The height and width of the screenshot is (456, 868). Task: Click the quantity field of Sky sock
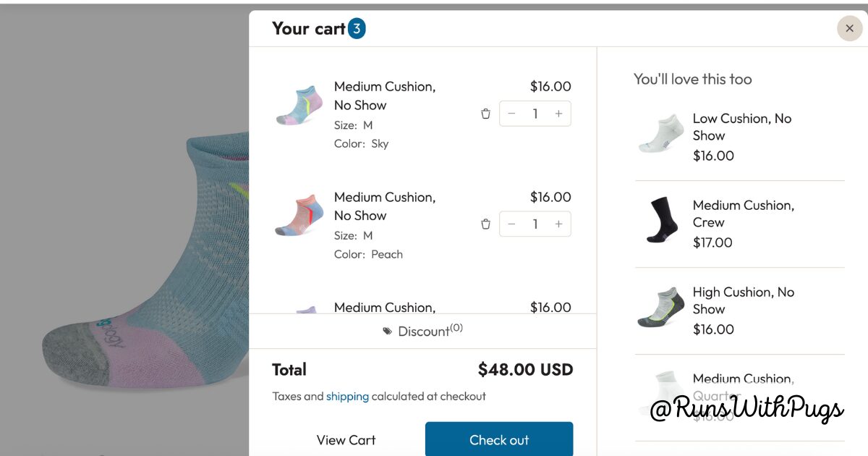535,114
